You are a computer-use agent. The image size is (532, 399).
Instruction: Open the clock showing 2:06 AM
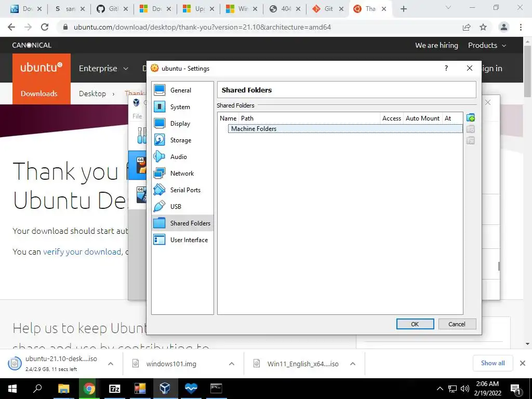pos(487,389)
